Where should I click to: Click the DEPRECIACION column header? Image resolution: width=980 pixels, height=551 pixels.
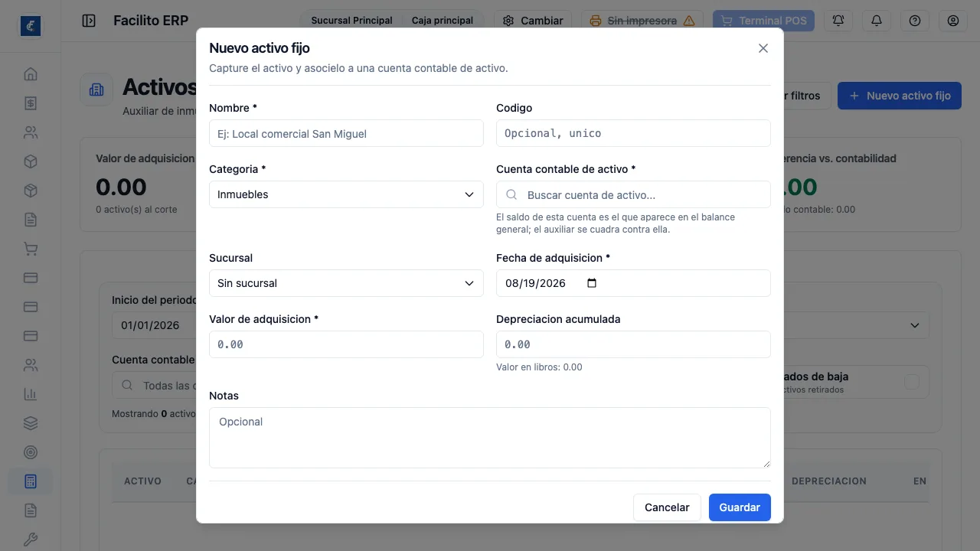click(x=829, y=481)
